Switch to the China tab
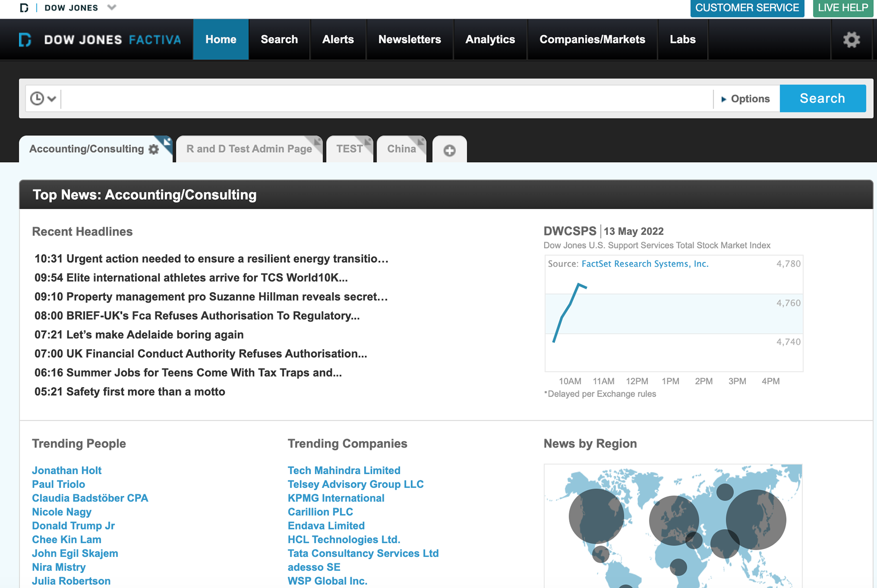877x588 pixels. (x=402, y=149)
